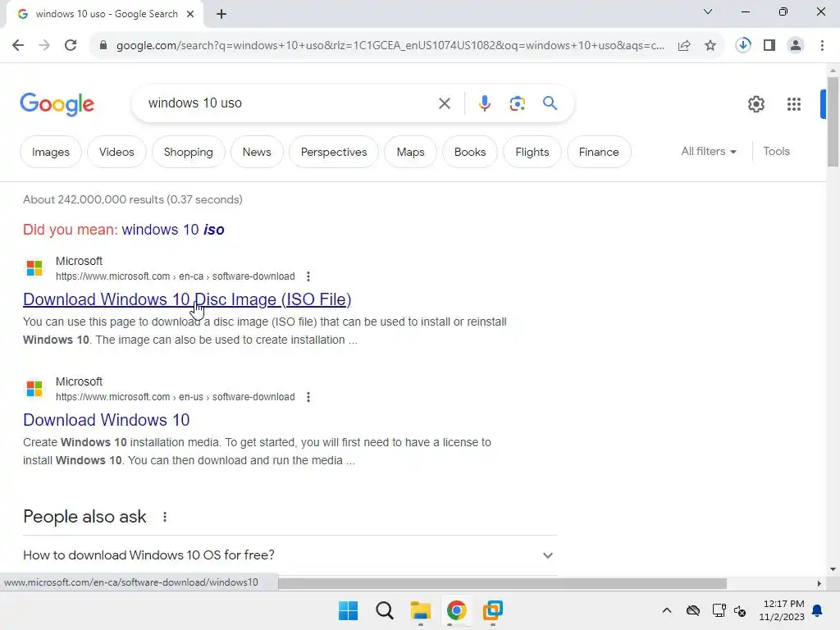Click the browser forward arrow
The height and width of the screenshot is (630, 840).
pyautogui.click(x=44, y=46)
